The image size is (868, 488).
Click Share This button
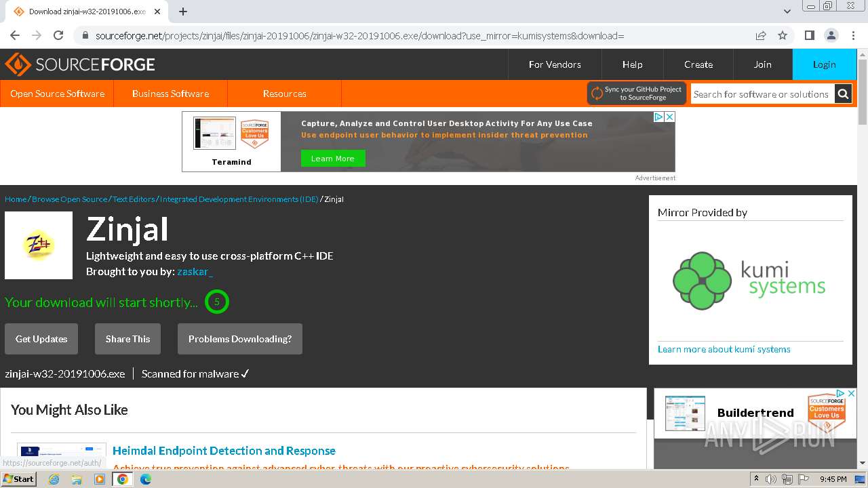point(127,339)
